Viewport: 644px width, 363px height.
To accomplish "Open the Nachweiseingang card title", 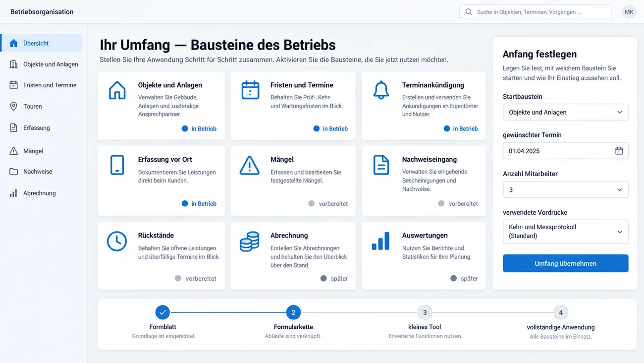I will (x=429, y=159).
